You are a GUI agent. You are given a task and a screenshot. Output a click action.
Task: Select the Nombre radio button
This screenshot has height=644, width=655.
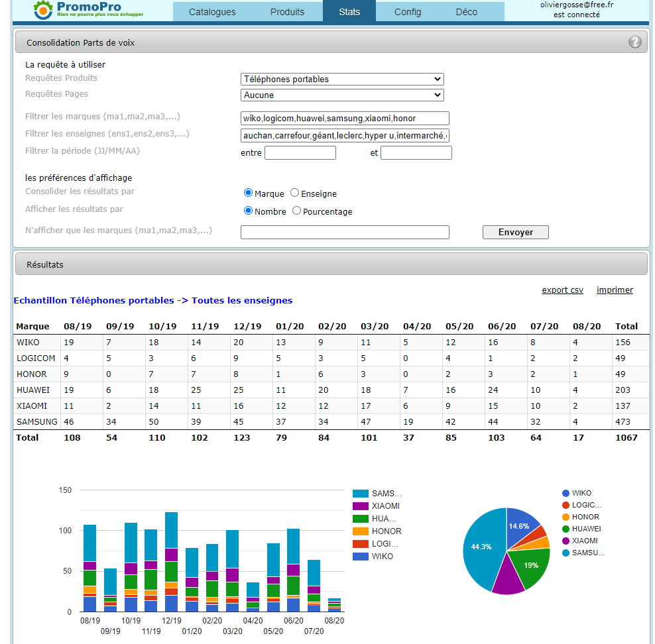click(249, 211)
